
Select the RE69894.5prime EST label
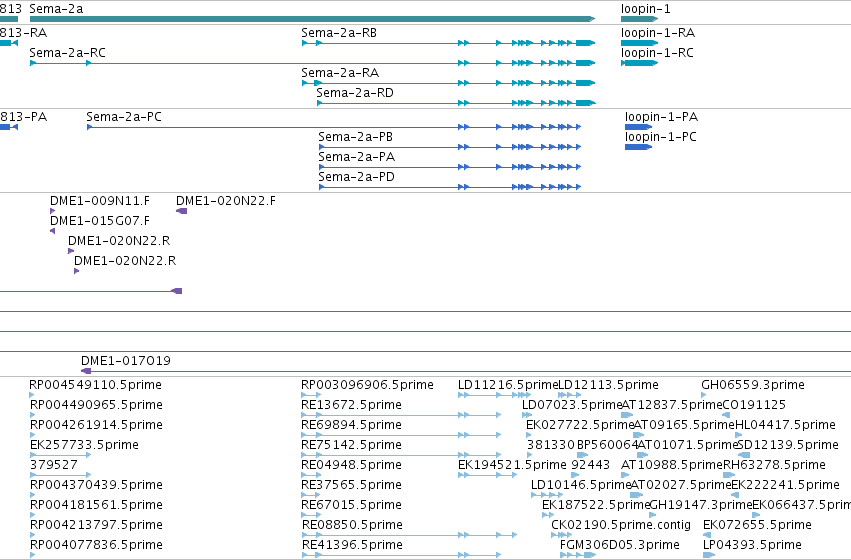pyautogui.click(x=352, y=425)
